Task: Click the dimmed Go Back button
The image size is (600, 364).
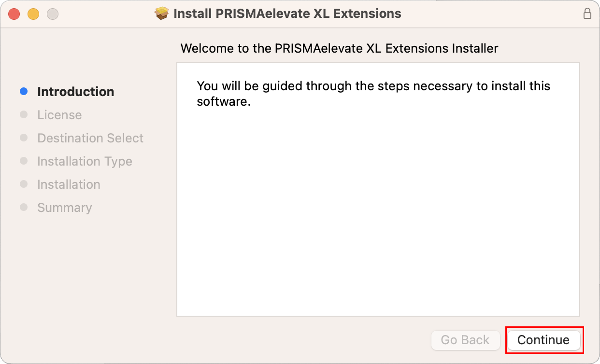Action: point(465,340)
